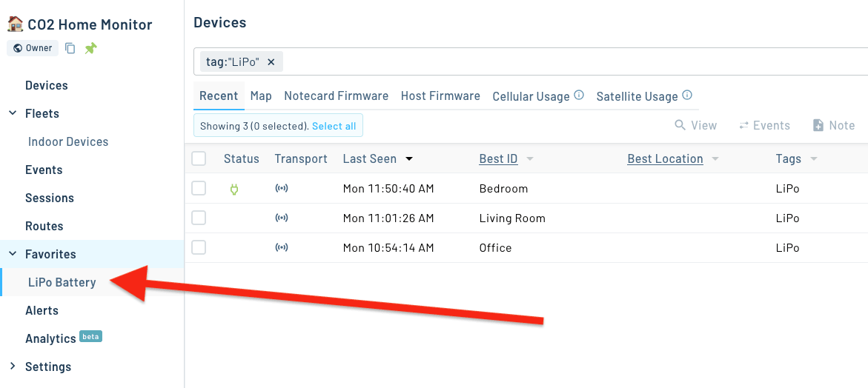Click the Analytics beta badge
Viewport: 868px width, 388px height.
90,336
